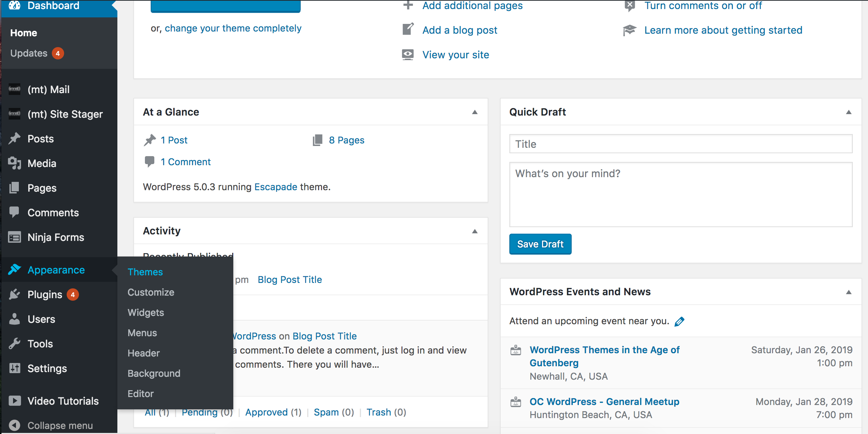The height and width of the screenshot is (434, 868).
Task: Click the Tools wrench icon
Action: [14, 343]
